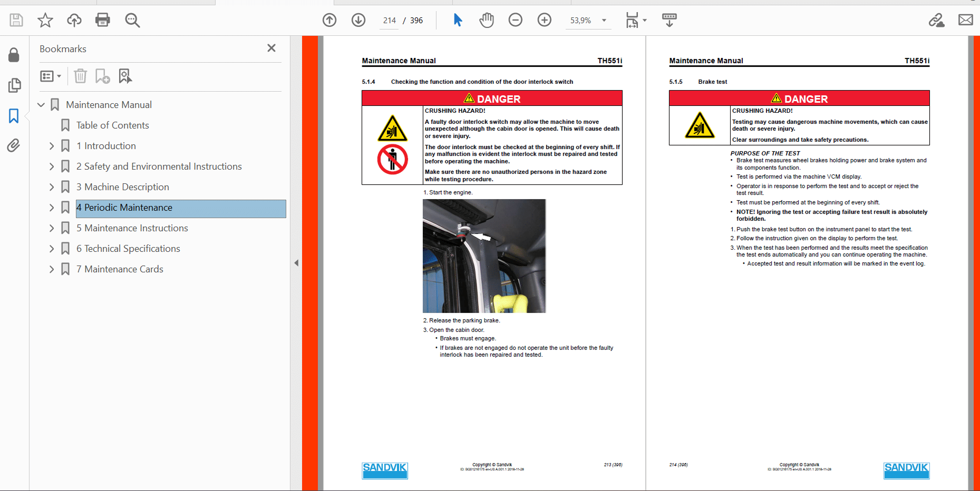Open the attachments paperclip panel

tap(14, 145)
